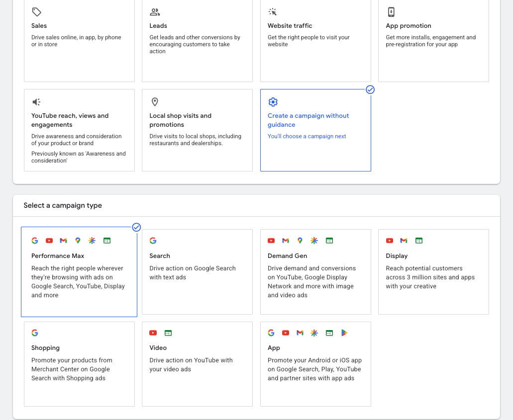Click the Maps pin icon in Performance Max card
Screen dimensions: 513x420
tap(78, 241)
